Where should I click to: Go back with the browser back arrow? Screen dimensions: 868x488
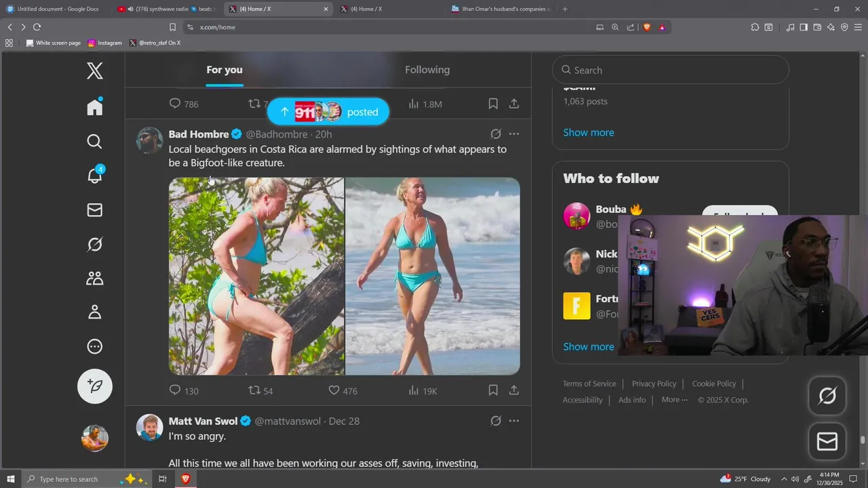coord(9,27)
